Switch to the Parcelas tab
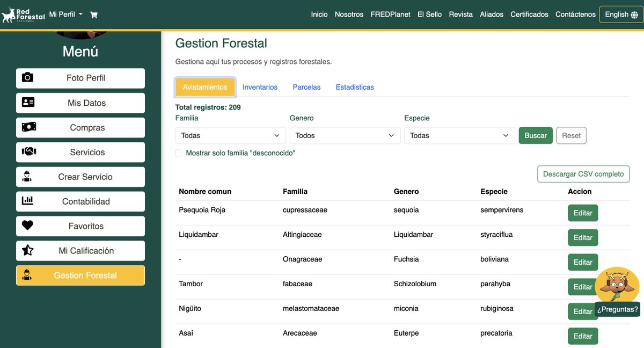 coord(306,87)
